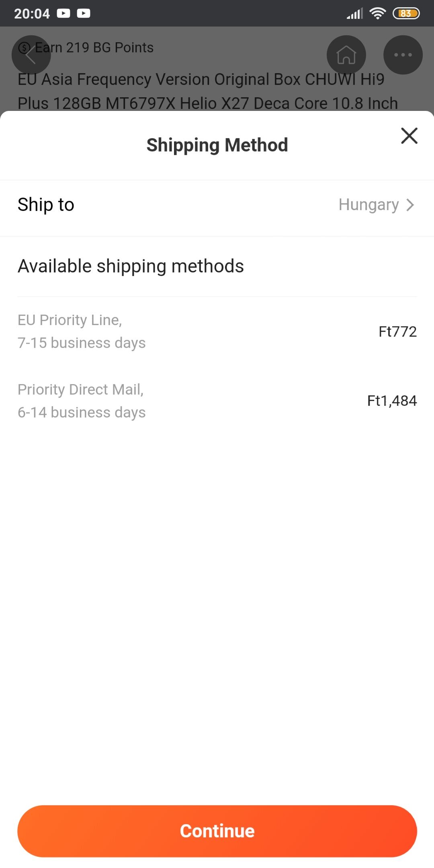434x868 pixels.
Task: Open the three-dot more options menu
Action: [x=403, y=55]
